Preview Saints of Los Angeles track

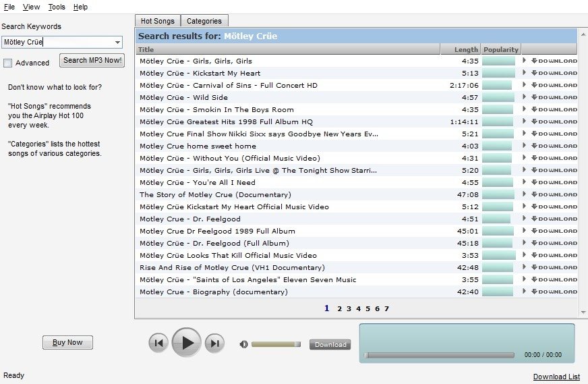(524, 279)
